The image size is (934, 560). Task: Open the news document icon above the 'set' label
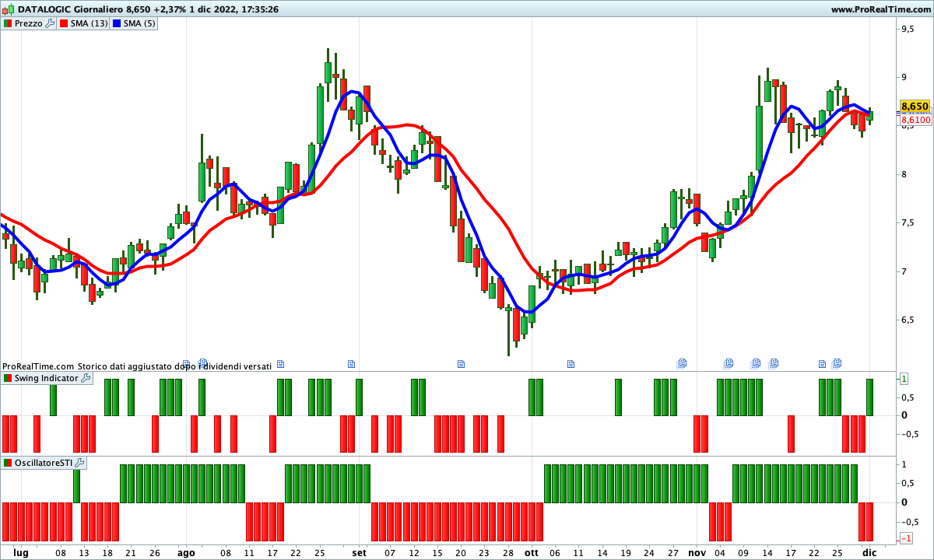pyautogui.click(x=351, y=363)
